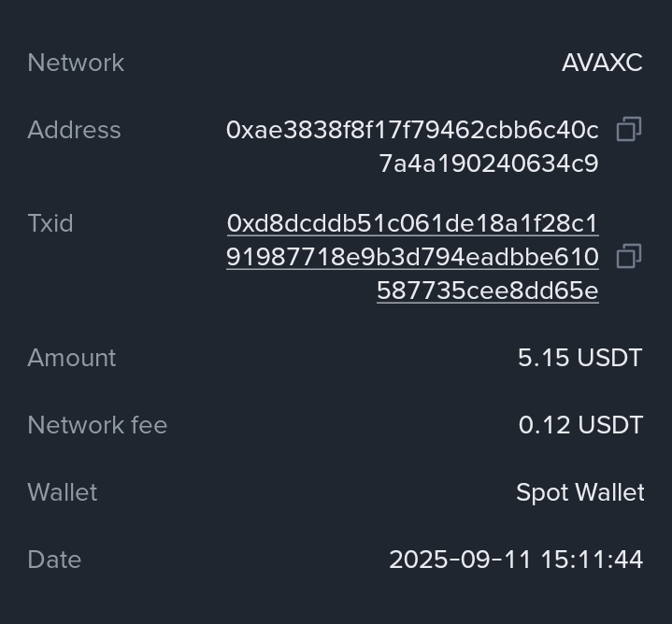Copy the wallet address
Image resolution: width=672 pixels, height=624 pixels.
[629, 130]
